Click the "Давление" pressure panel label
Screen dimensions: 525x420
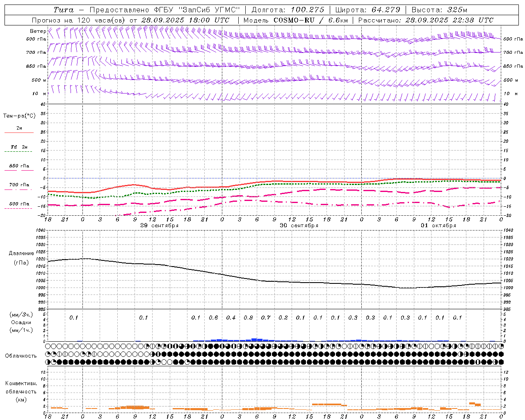click(21, 253)
